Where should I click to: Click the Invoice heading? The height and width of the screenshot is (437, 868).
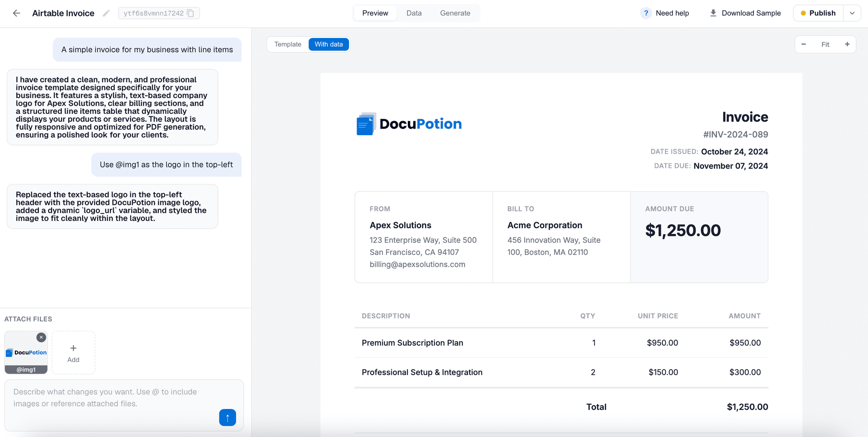click(745, 117)
